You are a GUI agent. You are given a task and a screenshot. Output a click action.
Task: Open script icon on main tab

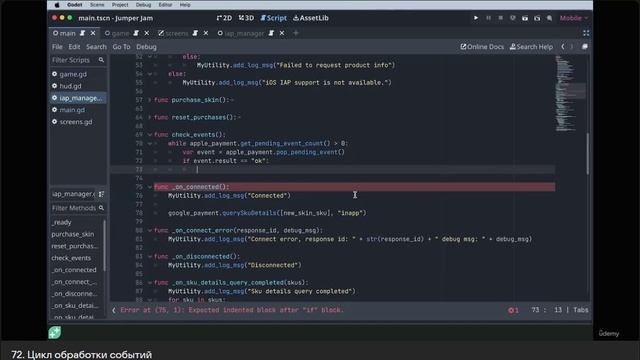82,33
